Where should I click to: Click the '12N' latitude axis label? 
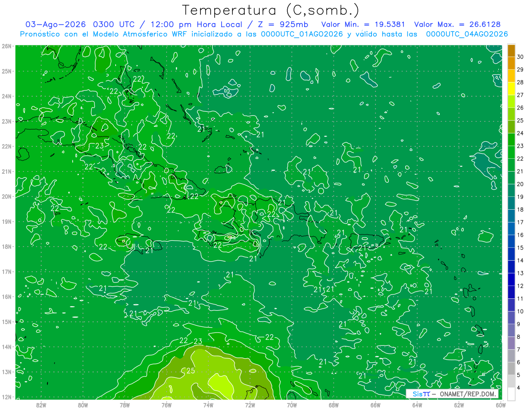coord(6,397)
